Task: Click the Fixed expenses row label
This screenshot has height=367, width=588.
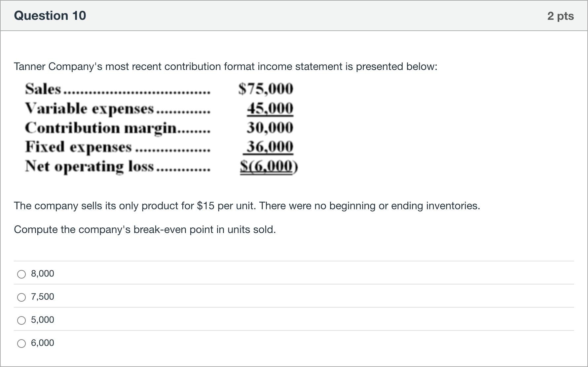Action: (x=78, y=147)
